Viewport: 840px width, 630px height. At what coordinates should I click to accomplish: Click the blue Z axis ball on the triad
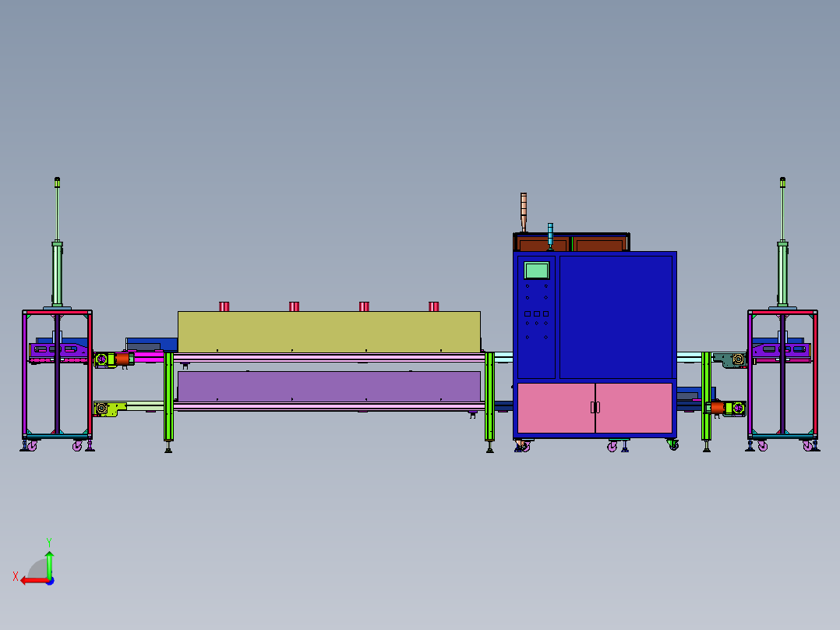click(x=50, y=581)
